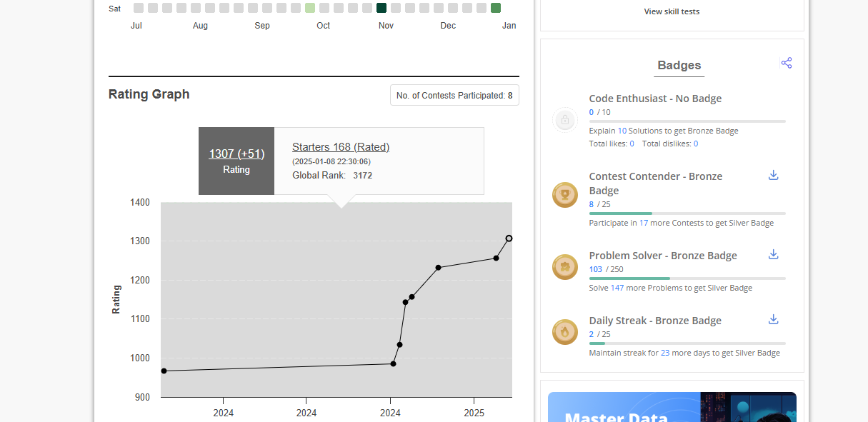Click the 0 total dislikes count
The image size is (868, 422).
pyautogui.click(x=696, y=144)
